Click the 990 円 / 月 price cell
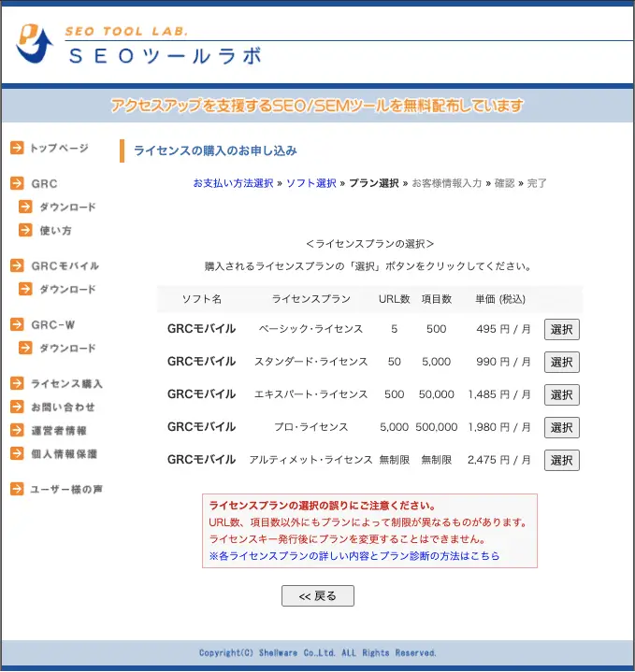 coord(503,362)
